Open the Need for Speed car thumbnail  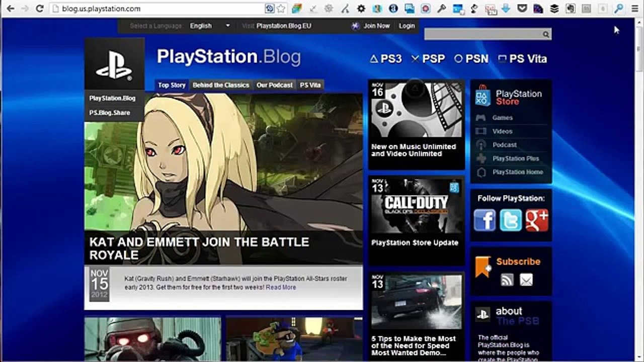[416, 302]
